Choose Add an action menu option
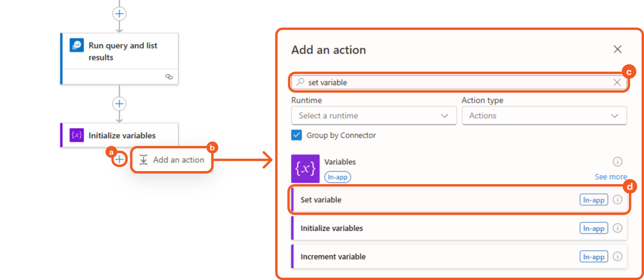644x280 pixels. [172, 160]
